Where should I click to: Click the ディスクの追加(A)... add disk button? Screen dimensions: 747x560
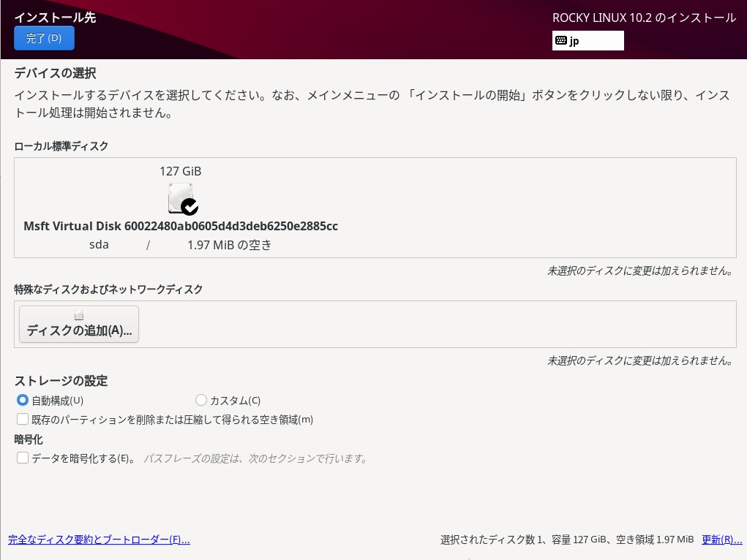[79, 325]
